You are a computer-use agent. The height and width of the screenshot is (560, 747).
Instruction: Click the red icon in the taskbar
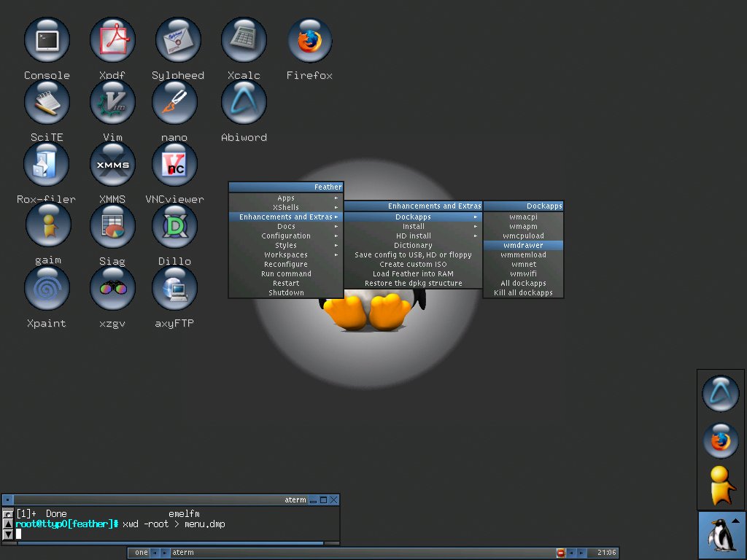click(561, 553)
